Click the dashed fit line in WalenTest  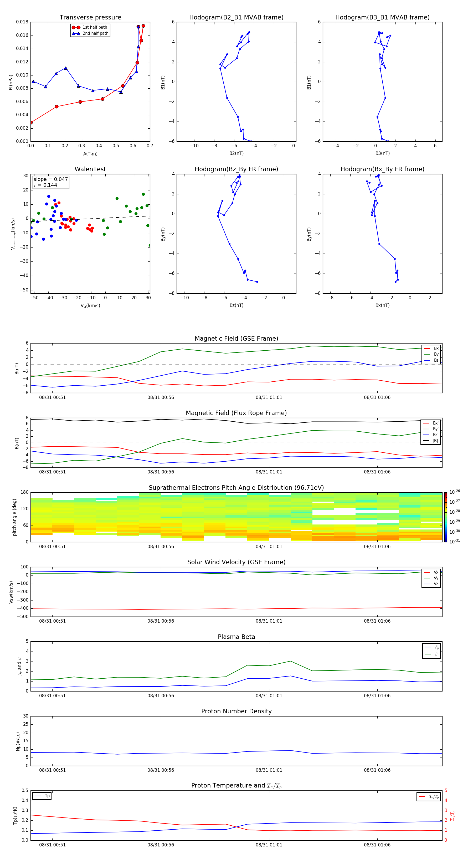(x=90, y=219)
